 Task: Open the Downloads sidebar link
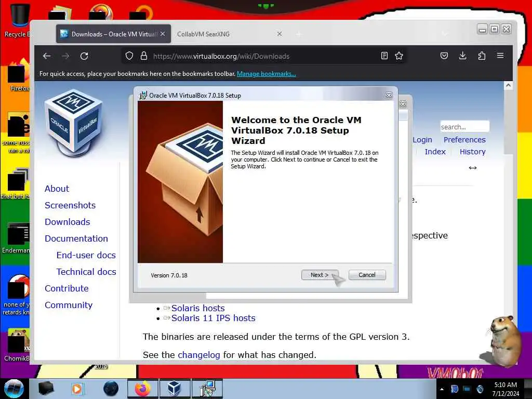(x=67, y=222)
